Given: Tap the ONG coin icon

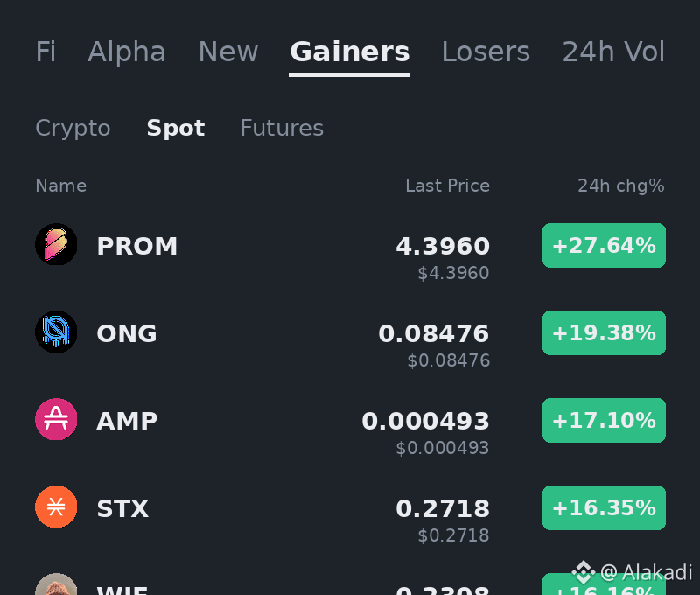Looking at the screenshot, I should coord(56,332).
